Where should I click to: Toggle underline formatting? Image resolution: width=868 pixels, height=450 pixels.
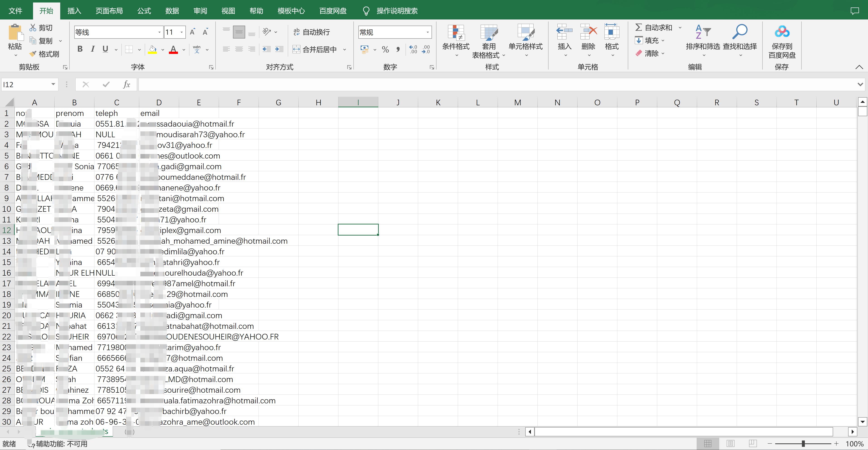105,49
